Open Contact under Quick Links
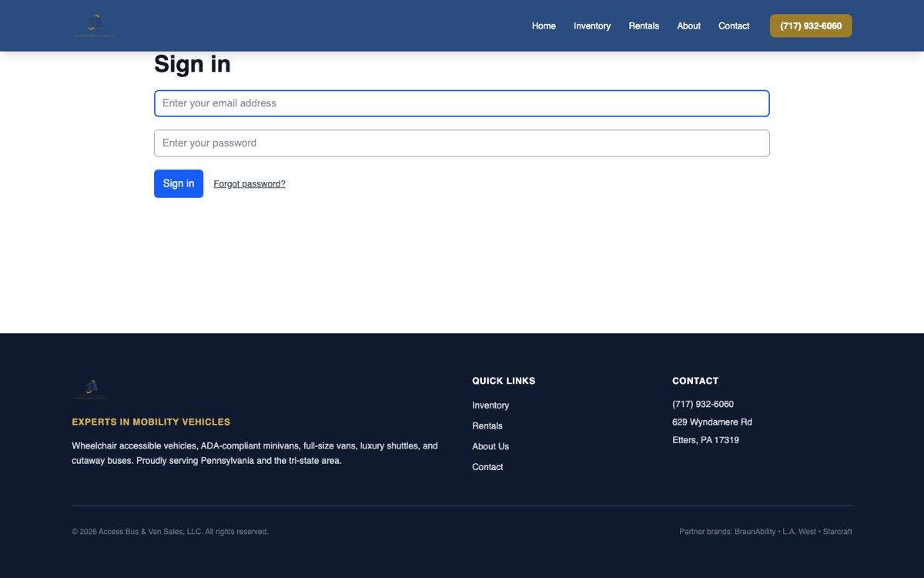 [x=487, y=467]
